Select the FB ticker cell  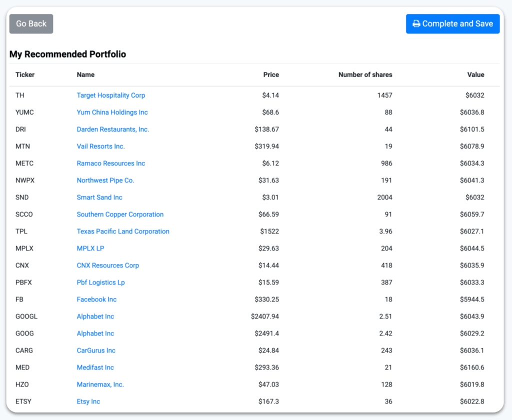pyautogui.click(x=19, y=299)
